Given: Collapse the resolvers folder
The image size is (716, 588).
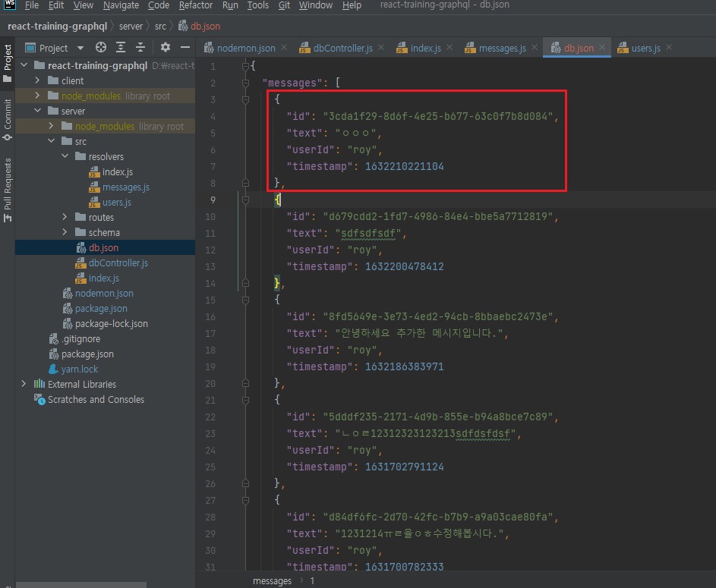Looking at the screenshot, I should tap(66, 156).
